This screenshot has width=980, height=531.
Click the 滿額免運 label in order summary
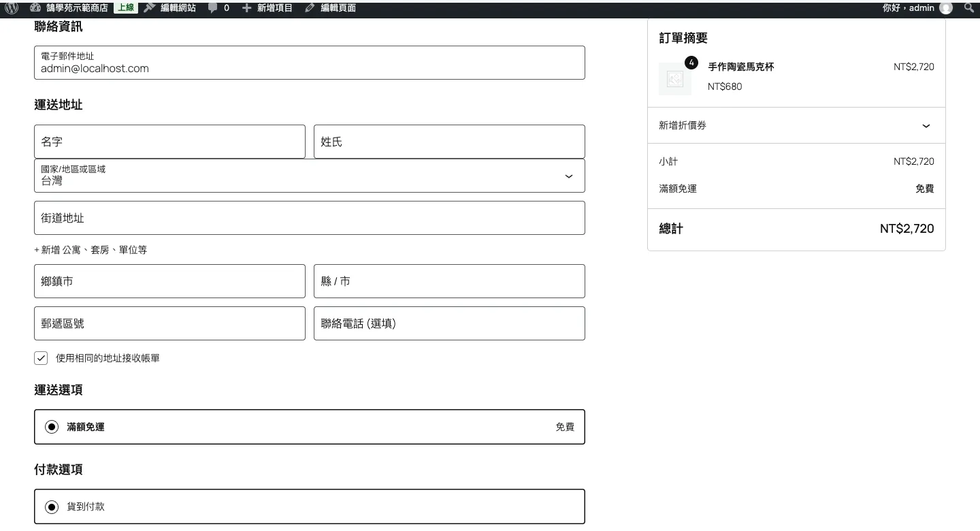coord(678,189)
